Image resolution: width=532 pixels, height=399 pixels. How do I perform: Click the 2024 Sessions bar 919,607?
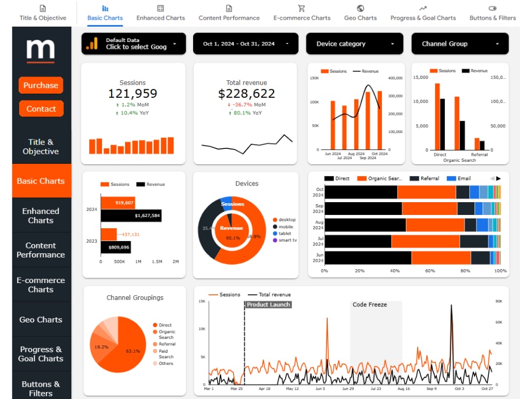point(118,203)
